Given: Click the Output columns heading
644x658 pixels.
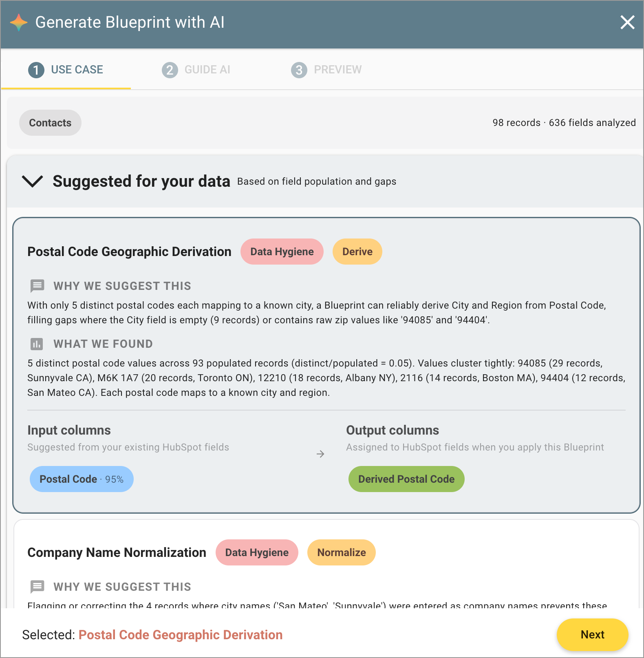Looking at the screenshot, I should point(393,430).
